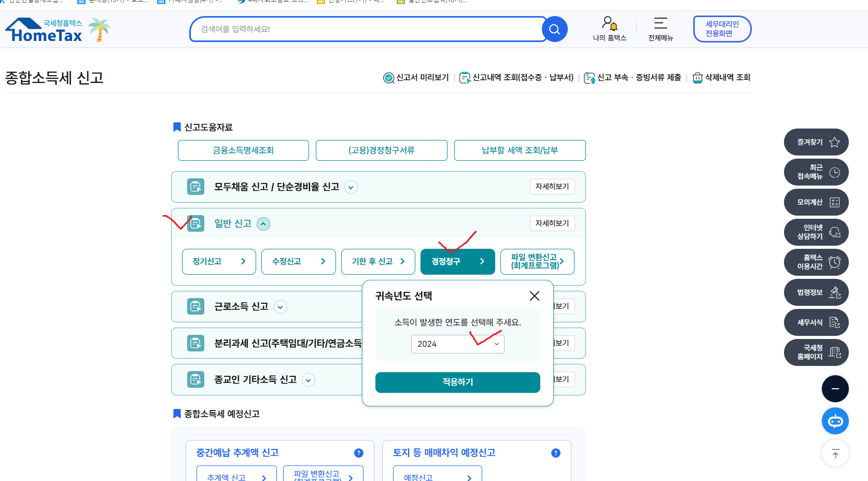Click the scroll-to-top arrow button

point(835,454)
